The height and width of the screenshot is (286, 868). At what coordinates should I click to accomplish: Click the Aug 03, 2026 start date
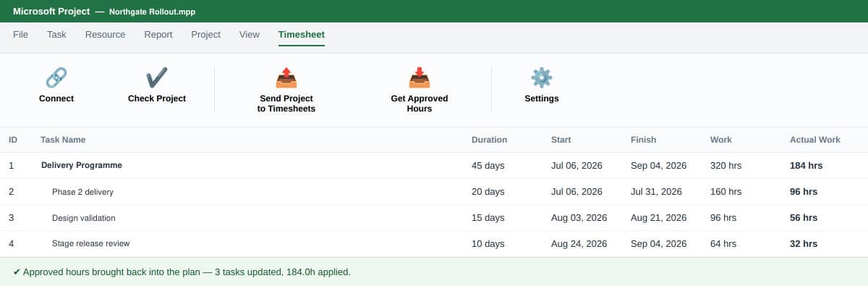[x=579, y=218]
